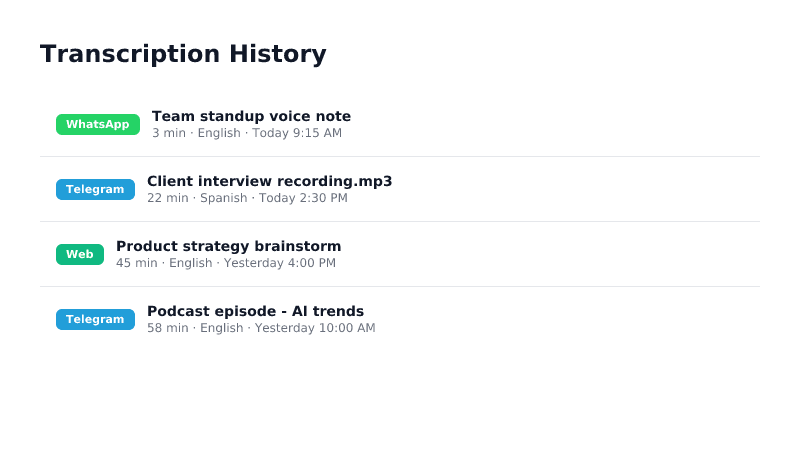Click English label under Team standup note

[219, 133]
